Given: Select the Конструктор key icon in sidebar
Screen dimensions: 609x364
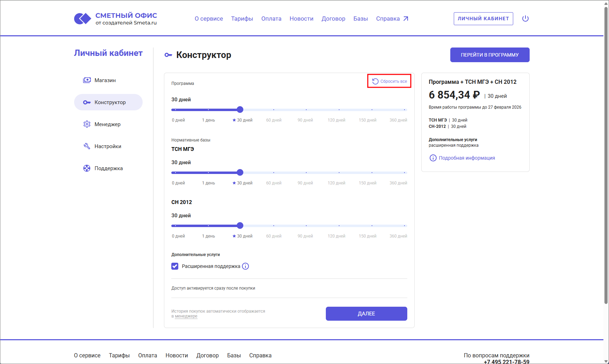Looking at the screenshot, I should click(87, 102).
